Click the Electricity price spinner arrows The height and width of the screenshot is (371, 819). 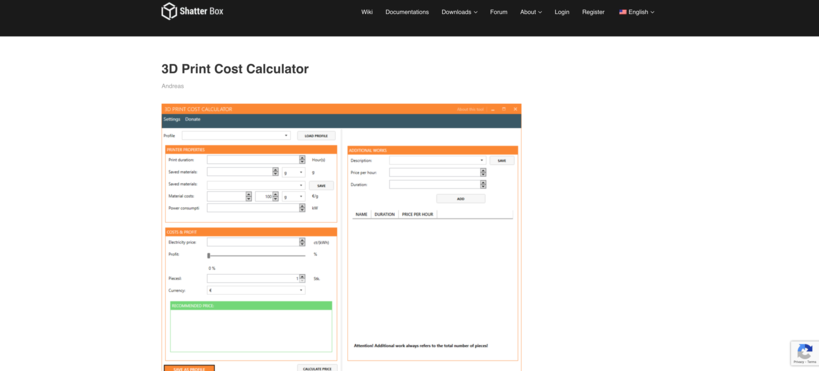pyautogui.click(x=302, y=242)
